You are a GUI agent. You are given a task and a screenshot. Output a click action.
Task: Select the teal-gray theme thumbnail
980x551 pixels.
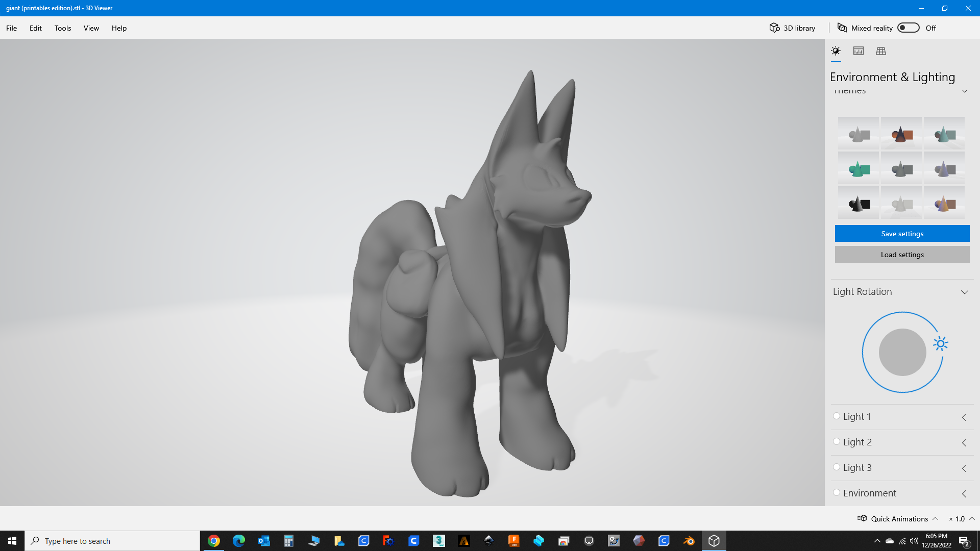944,133
